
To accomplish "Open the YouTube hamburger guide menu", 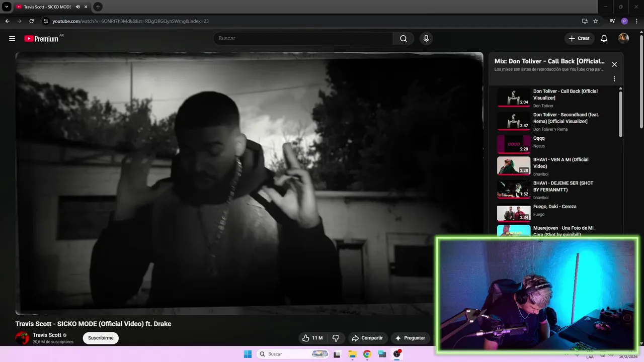I will [12, 38].
